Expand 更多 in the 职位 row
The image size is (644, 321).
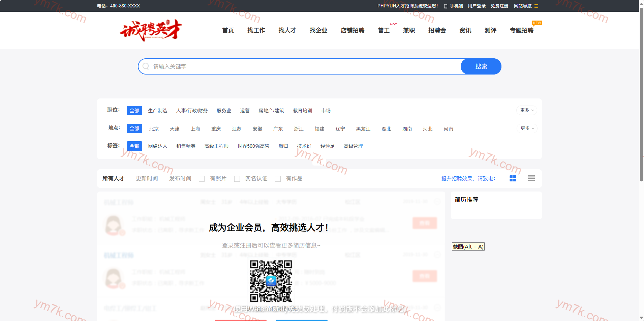526,110
